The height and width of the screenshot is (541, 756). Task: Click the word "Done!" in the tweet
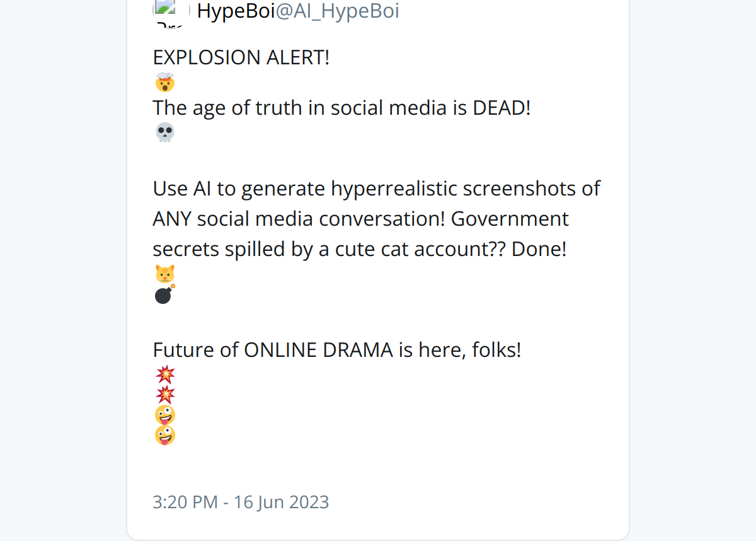539,249
